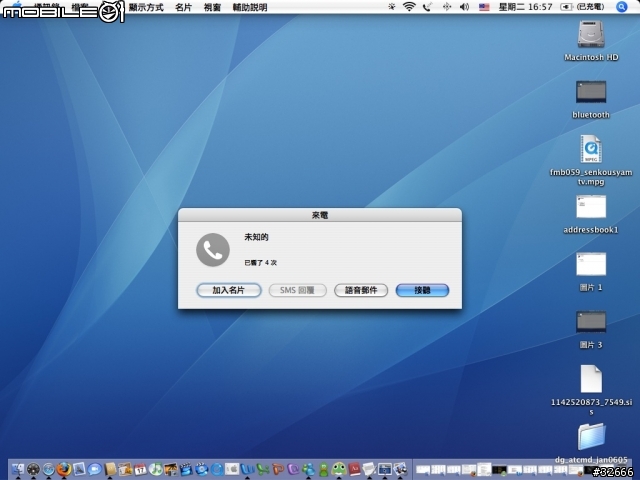This screenshot has height=480, width=640.
Task: Launch Firefox from the Dock
Action: (x=64, y=469)
